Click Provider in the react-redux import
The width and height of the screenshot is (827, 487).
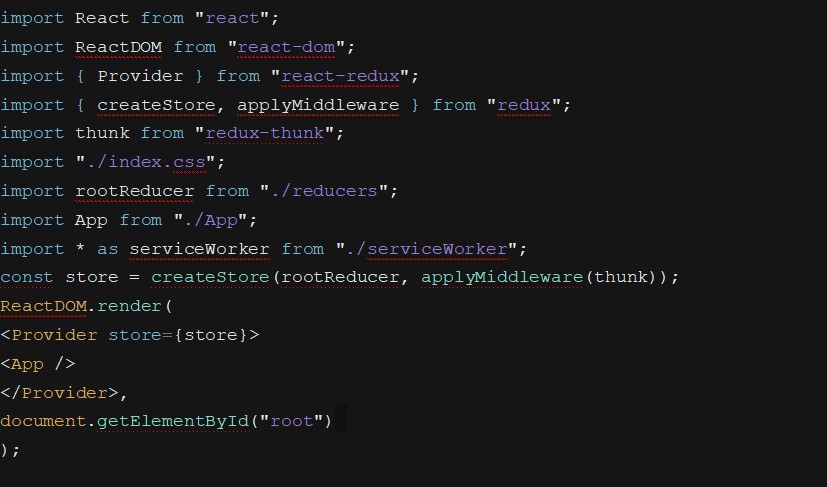tap(140, 76)
